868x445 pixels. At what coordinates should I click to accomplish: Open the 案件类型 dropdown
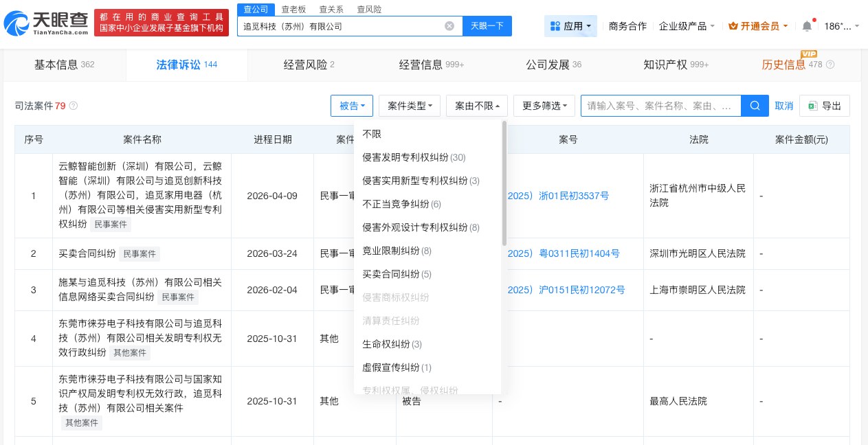[409, 106]
